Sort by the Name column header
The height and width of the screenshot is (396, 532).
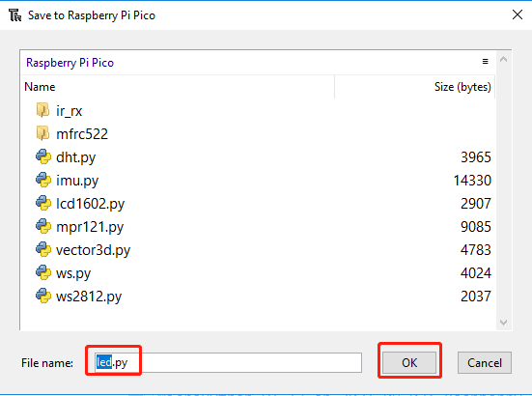pyautogui.click(x=177, y=87)
